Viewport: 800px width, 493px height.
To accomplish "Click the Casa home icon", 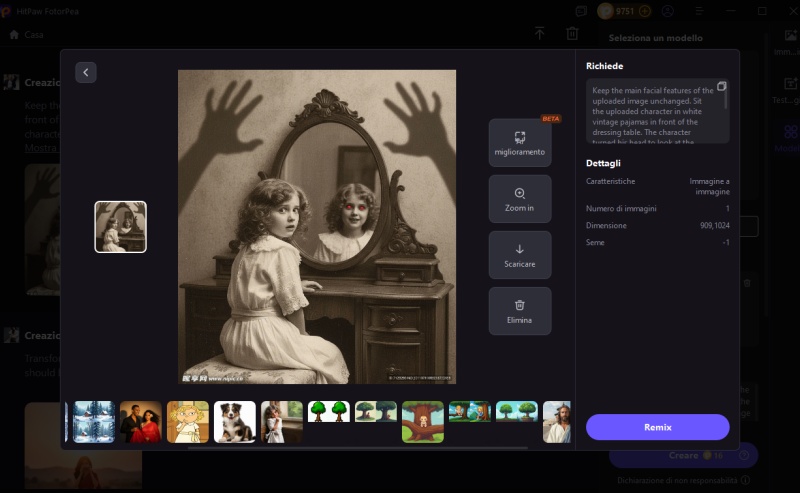I will pyautogui.click(x=14, y=35).
